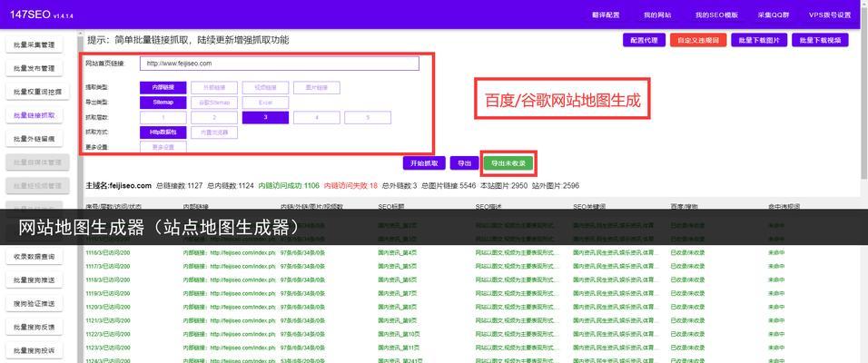The image size is (868, 363).
Task: Click the 开始抓取 button
Action: (424, 163)
